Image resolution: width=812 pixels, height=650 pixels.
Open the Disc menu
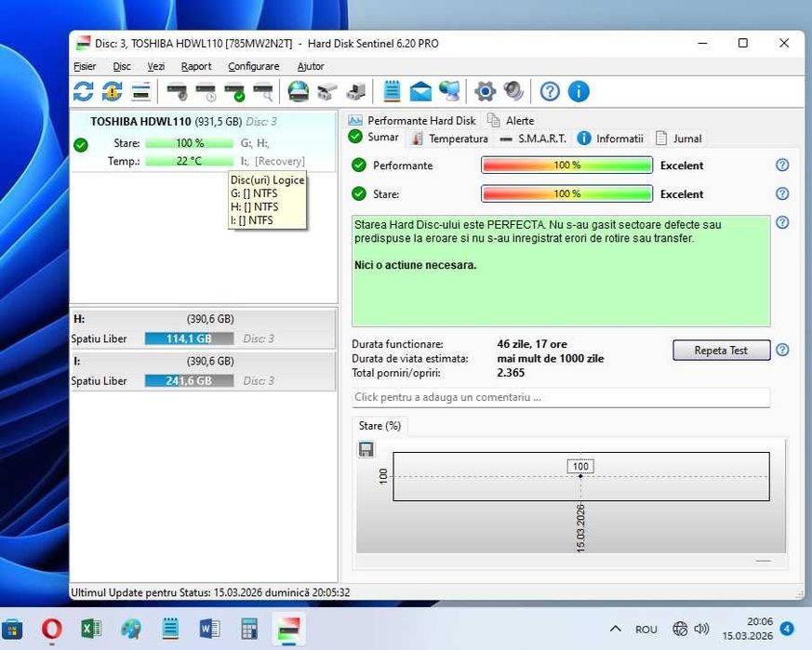click(x=122, y=66)
